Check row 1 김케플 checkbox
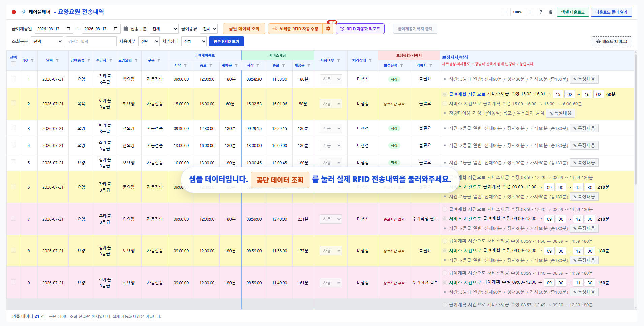The height and width of the screenshot is (326, 644). pyautogui.click(x=13, y=79)
